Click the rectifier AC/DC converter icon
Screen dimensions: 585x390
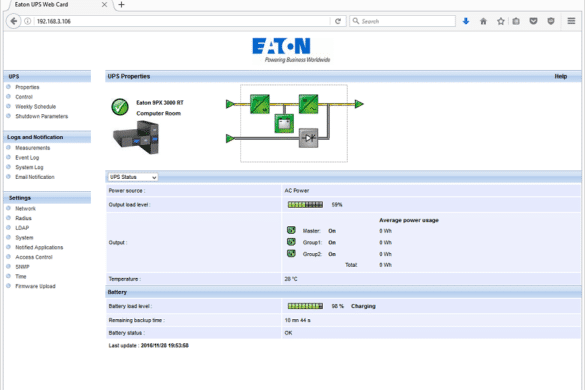pyautogui.click(x=260, y=104)
